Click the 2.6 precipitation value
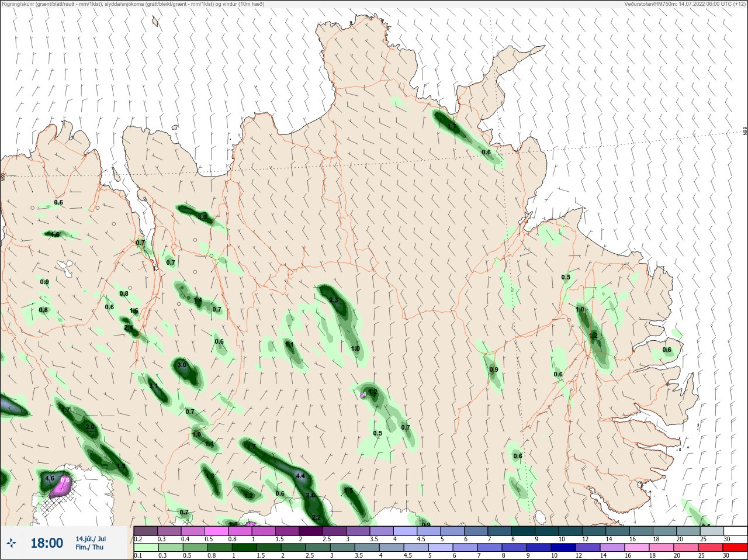Image resolution: width=748 pixels, height=560 pixels. pyautogui.click(x=310, y=495)
